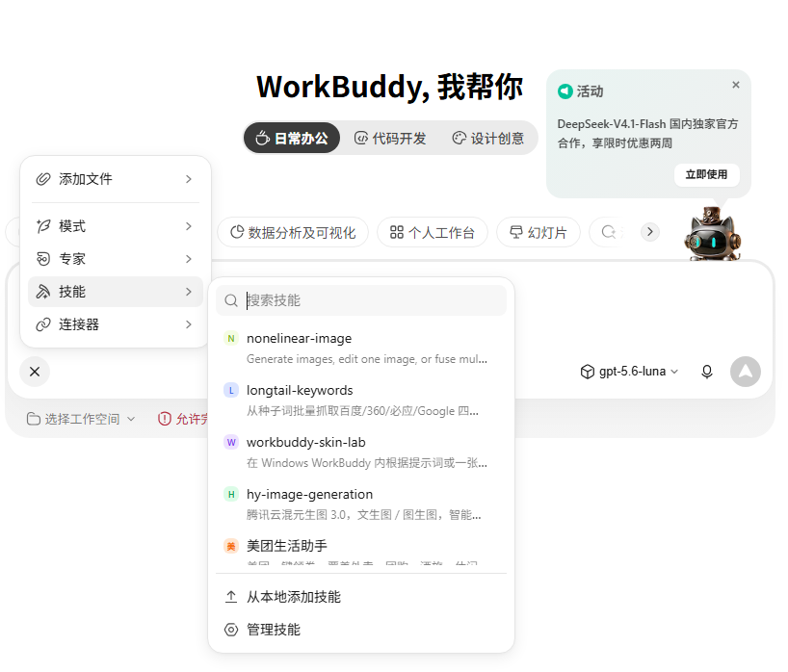
Task: Click the expert face icon beside 专家
Action: coord(43,259)
